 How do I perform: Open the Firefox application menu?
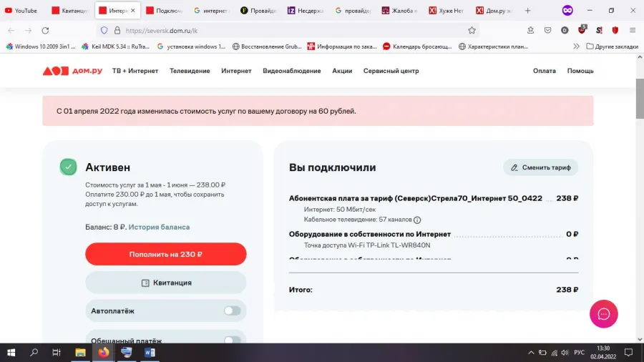(633, 30)
